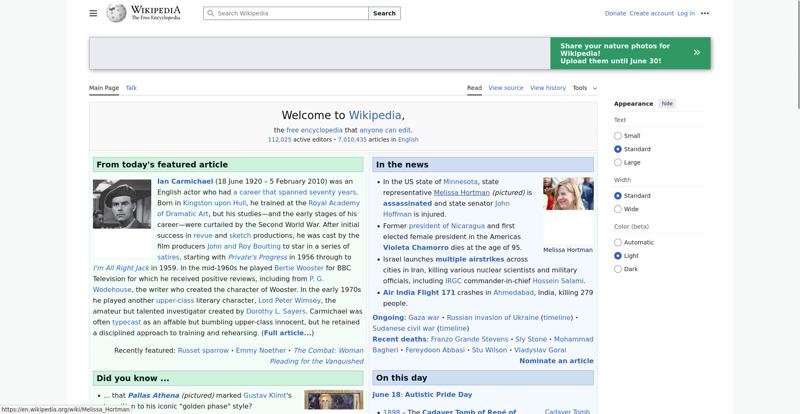The width and height of the screenshot is (800, 414).
Task: Open Ian Carmichael thumbnail photo
Action: pos(122,204)
